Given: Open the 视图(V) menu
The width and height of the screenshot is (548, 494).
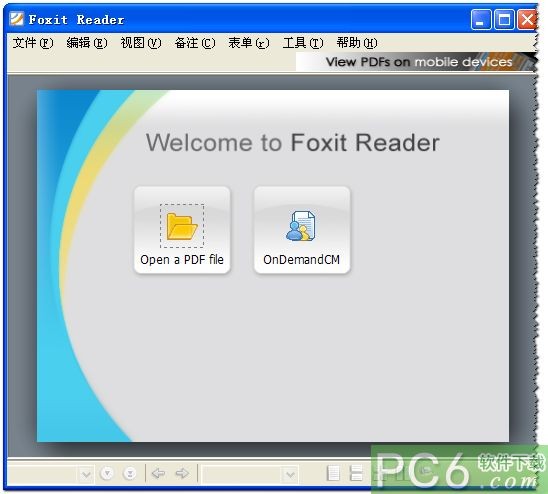Looking at the screenshot, I should point(141,43).
